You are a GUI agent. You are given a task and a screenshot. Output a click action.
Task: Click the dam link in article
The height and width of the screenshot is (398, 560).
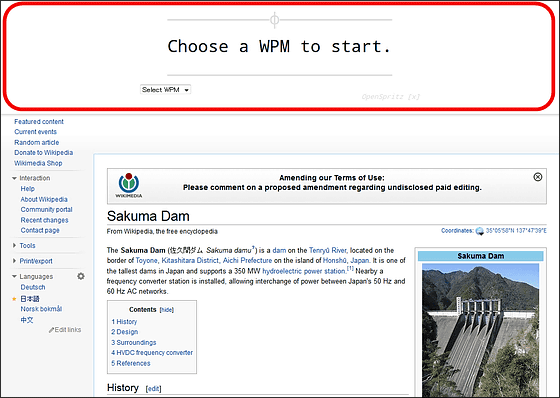pos(279,250)
